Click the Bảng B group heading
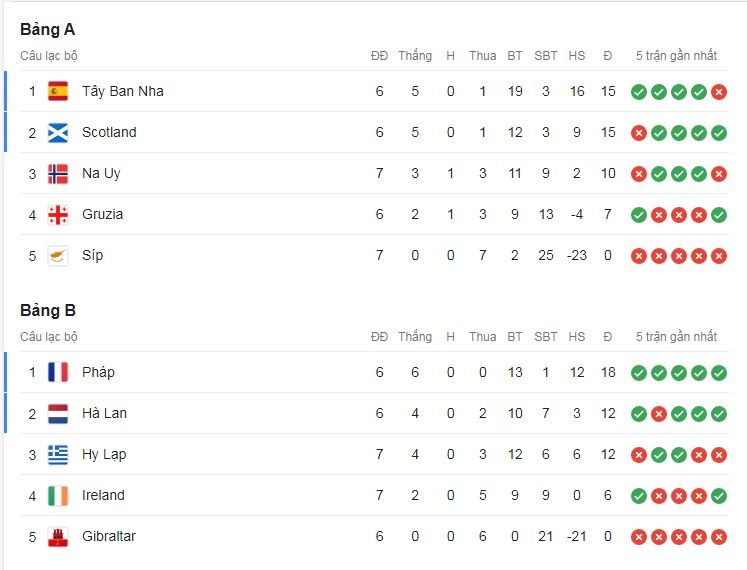Viewport: 747px width, 570px height. tap(47, 310)
